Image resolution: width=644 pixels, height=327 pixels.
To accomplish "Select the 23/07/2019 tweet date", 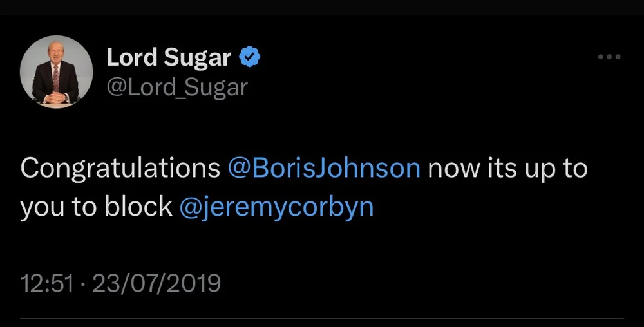I will pos(156,283).
